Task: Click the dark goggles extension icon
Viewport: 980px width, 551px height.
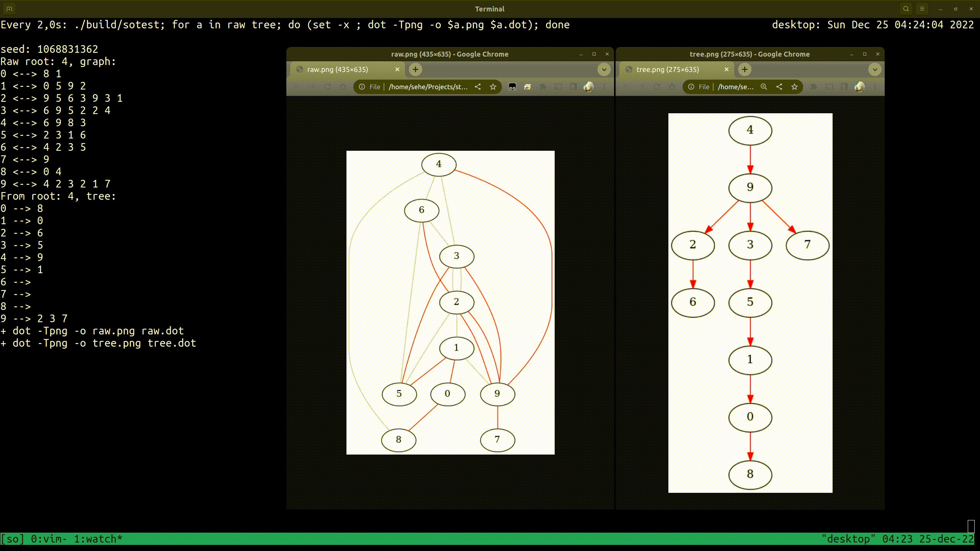Action: tap(512, 87)
